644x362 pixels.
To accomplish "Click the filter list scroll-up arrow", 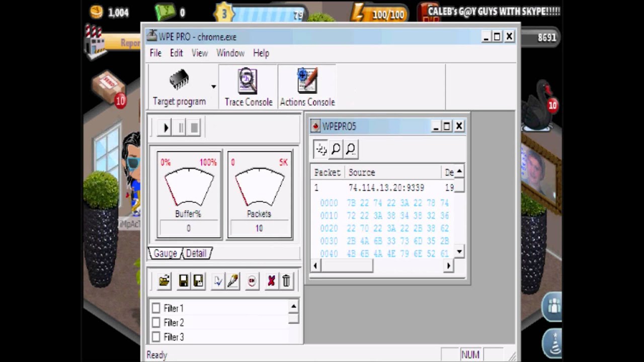I will point(293,306).
